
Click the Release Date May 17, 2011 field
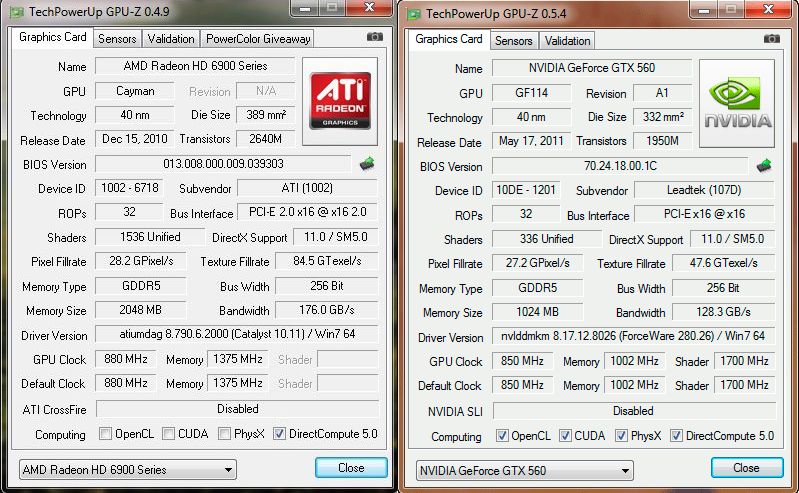click(531, 141)
